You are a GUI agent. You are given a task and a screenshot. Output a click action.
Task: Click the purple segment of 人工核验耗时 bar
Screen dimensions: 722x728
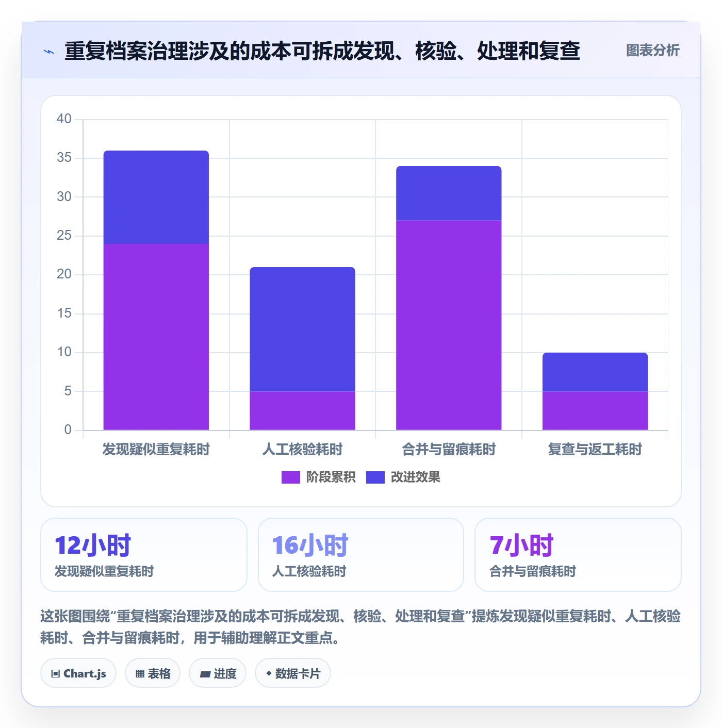pyautogui.click(x=303, y=410)
